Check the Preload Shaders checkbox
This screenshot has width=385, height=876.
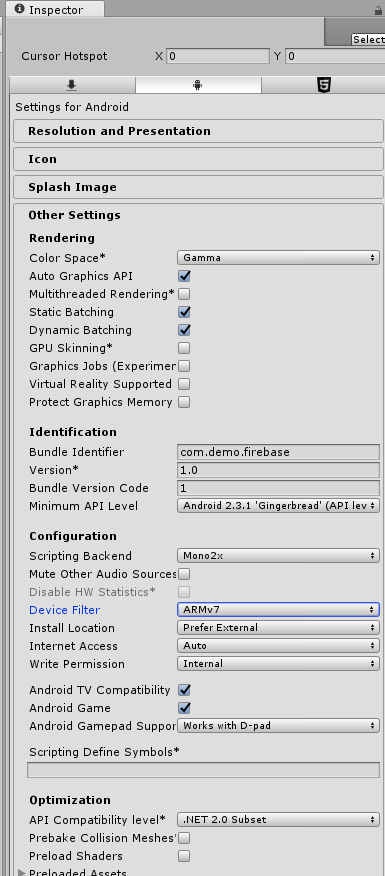click(184, 856)
